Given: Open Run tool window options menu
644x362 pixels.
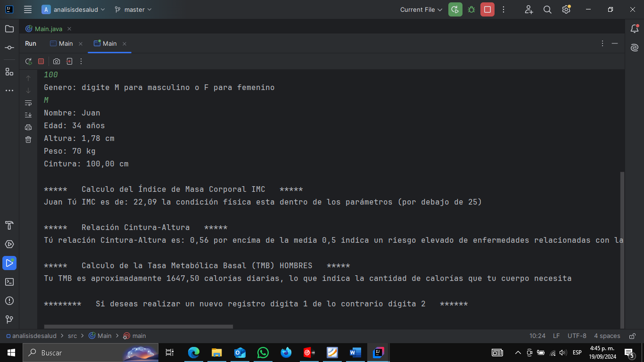Looking at the screenshot, I should (x=603, y=43).
